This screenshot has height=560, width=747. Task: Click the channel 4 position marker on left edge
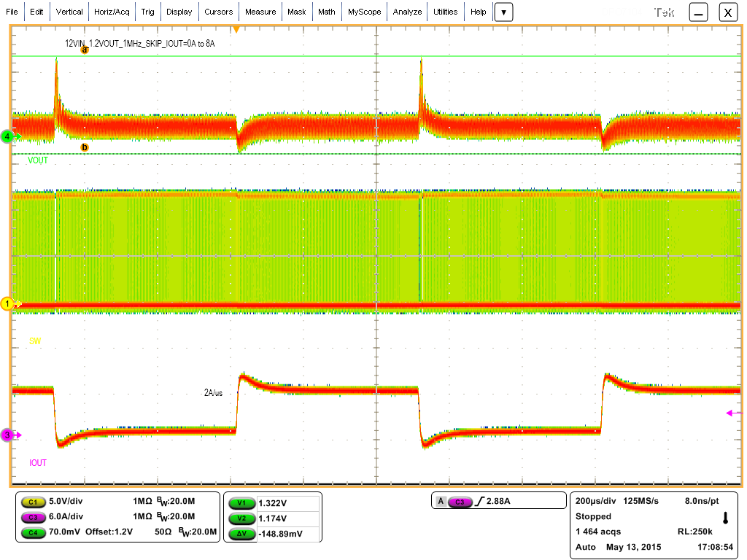coord(7,136)
